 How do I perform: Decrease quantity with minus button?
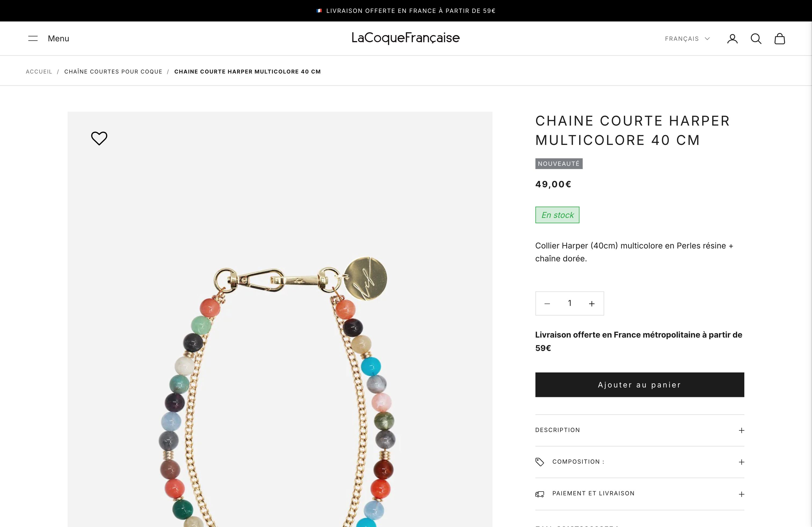tap(547, 303)
